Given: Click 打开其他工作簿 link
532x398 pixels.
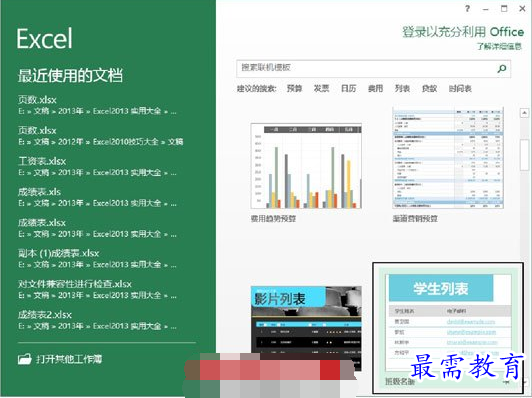Looking at the screenshot, I should point(69,359).
